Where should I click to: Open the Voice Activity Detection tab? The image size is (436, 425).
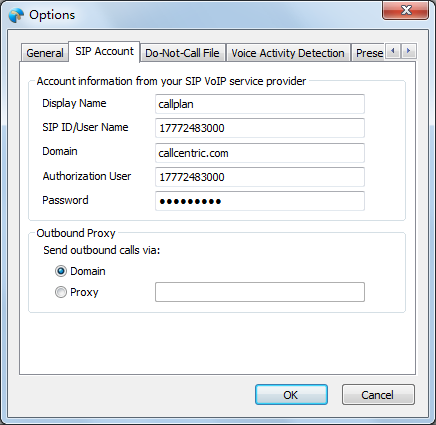[x=288, y=53]
